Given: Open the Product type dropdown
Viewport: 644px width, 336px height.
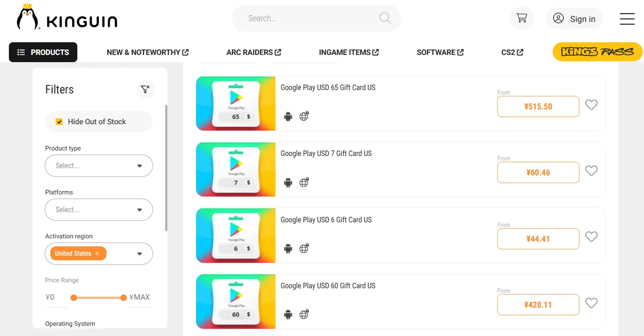Looking at the screenshot, I should (98, 166).
